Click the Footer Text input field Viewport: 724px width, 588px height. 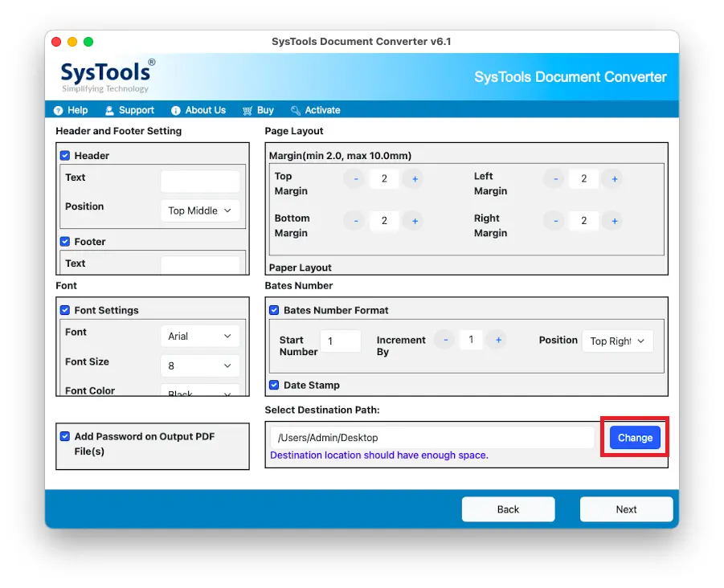point(200,265)
